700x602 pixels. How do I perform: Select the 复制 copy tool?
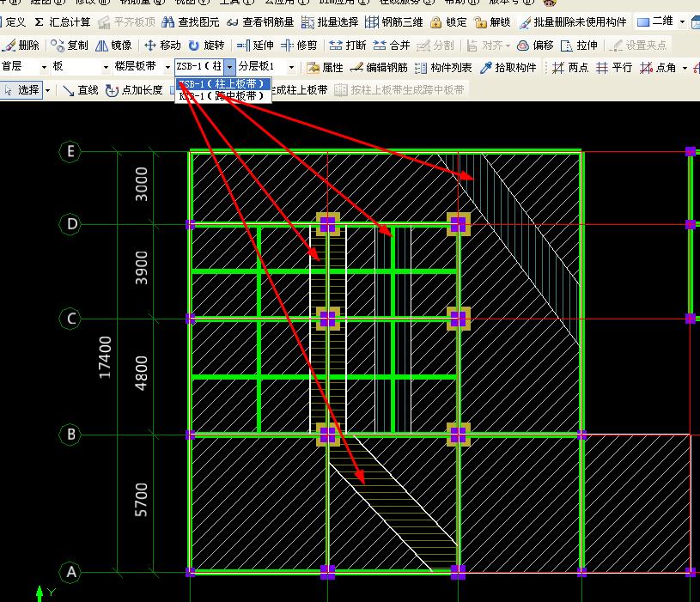coord(70,45)
